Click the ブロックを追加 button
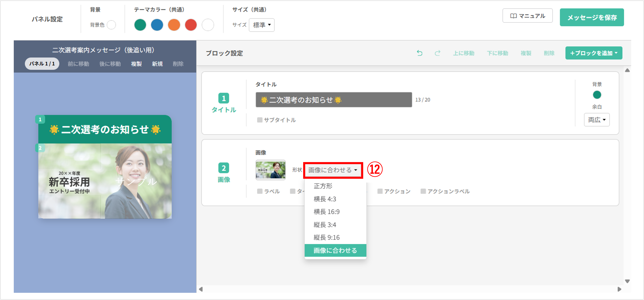 click(x=594, y=53)
